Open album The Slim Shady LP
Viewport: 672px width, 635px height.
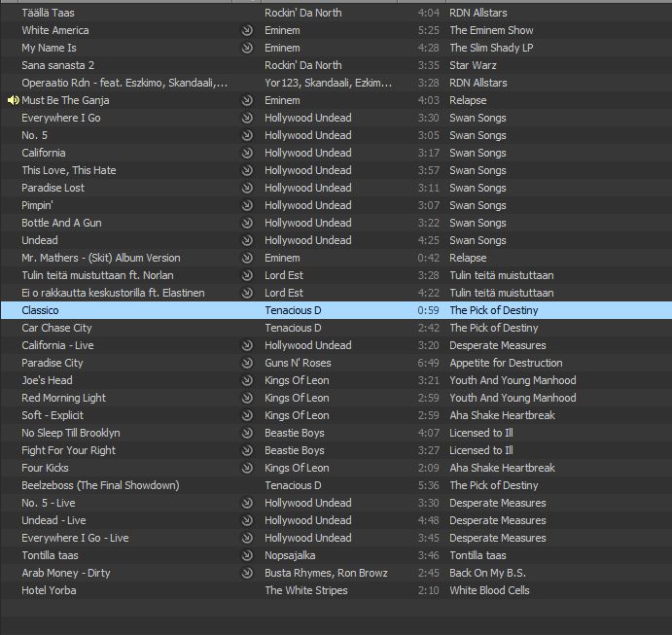click(491, 48)
